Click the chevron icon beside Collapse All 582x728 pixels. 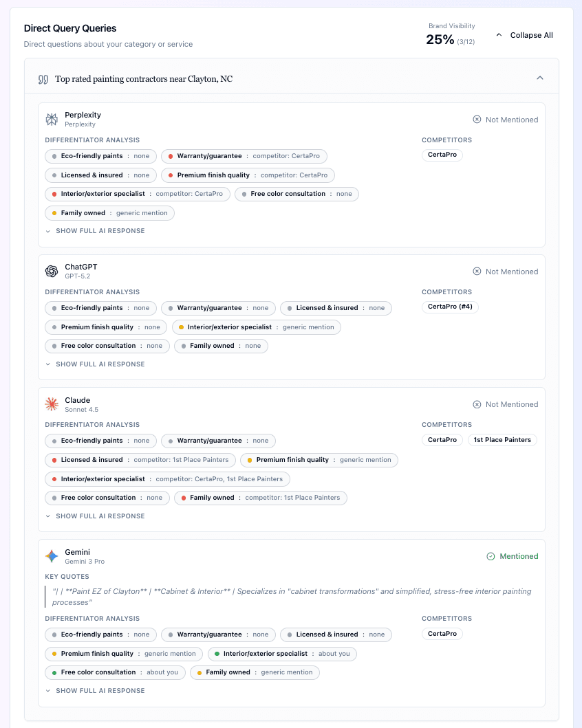click(x=499, y=34)
